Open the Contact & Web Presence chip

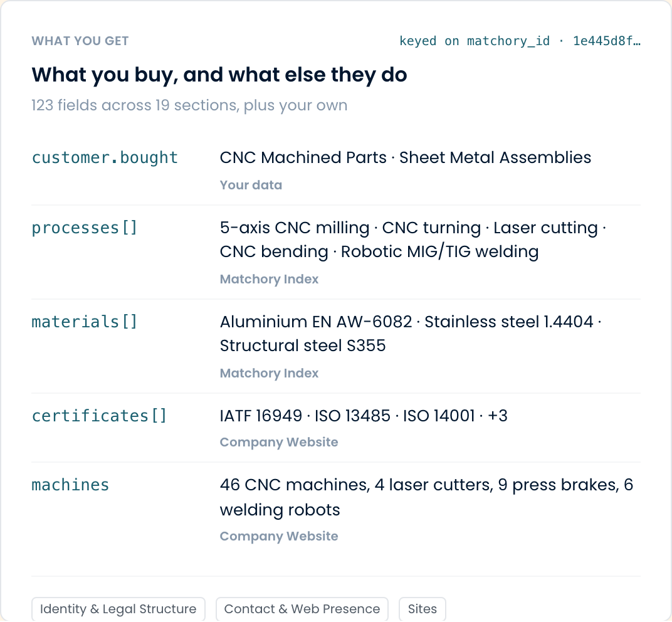(302, 609)
